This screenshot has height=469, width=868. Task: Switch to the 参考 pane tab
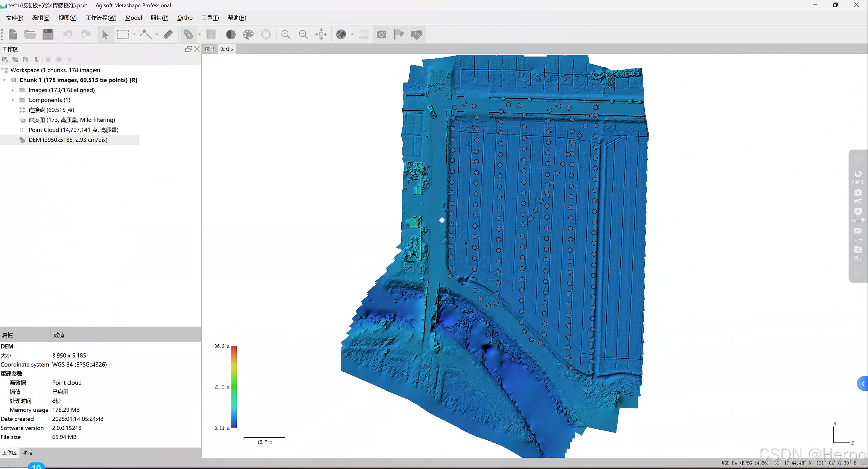[27, 453]
